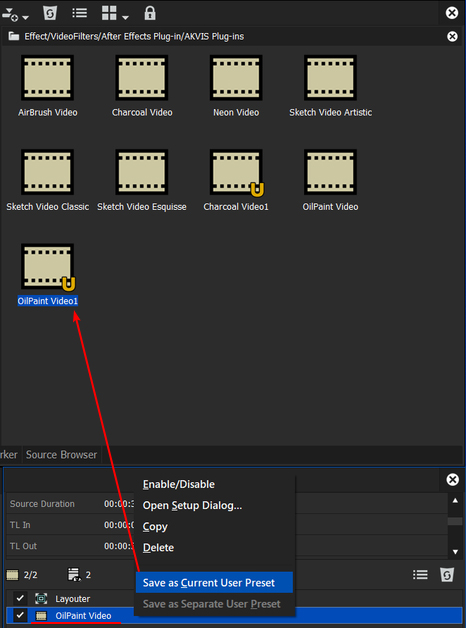Choose Open Setup Dialog from context menu
Screen dimensions: 466x628
192,505
